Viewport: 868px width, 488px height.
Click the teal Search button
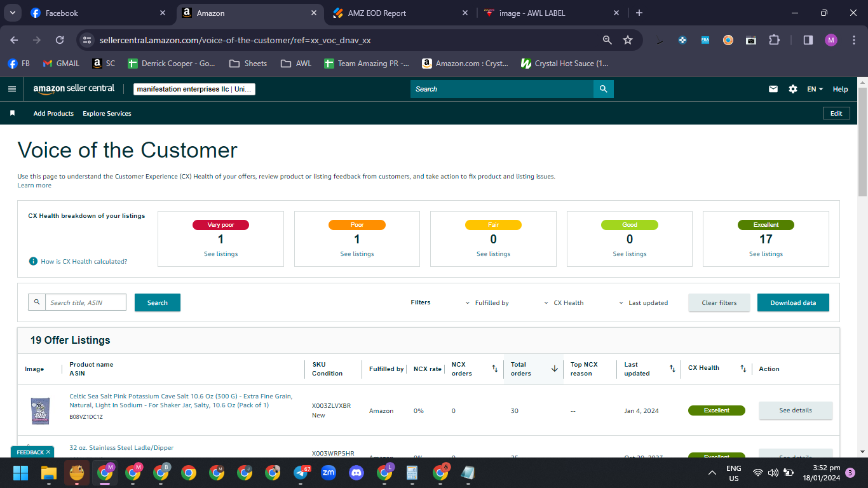(158, 302)
